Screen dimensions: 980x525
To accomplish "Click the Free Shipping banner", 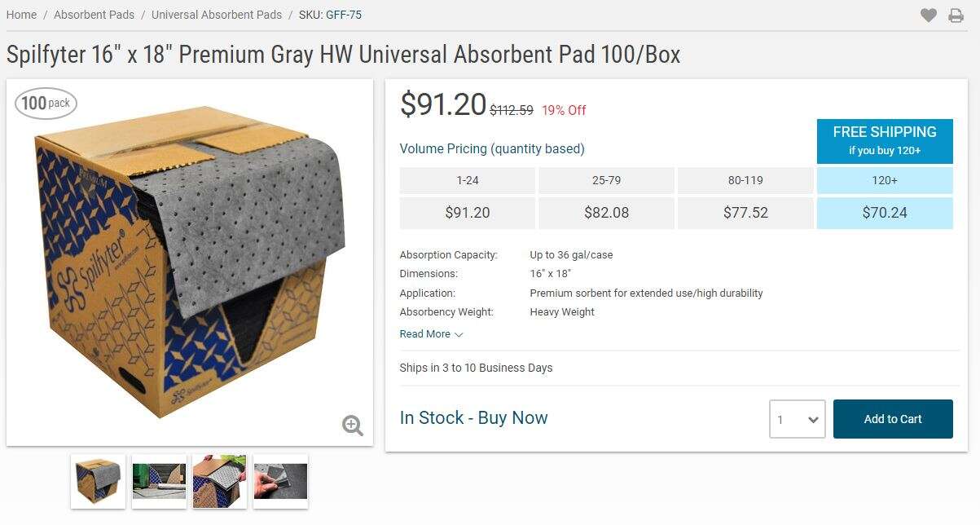I will [885, 140].
